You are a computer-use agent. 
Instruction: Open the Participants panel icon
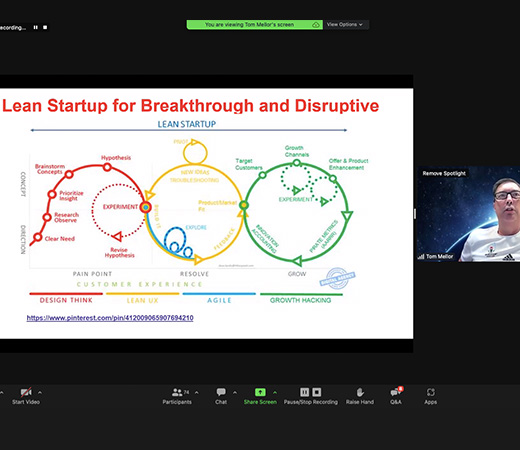177,392
